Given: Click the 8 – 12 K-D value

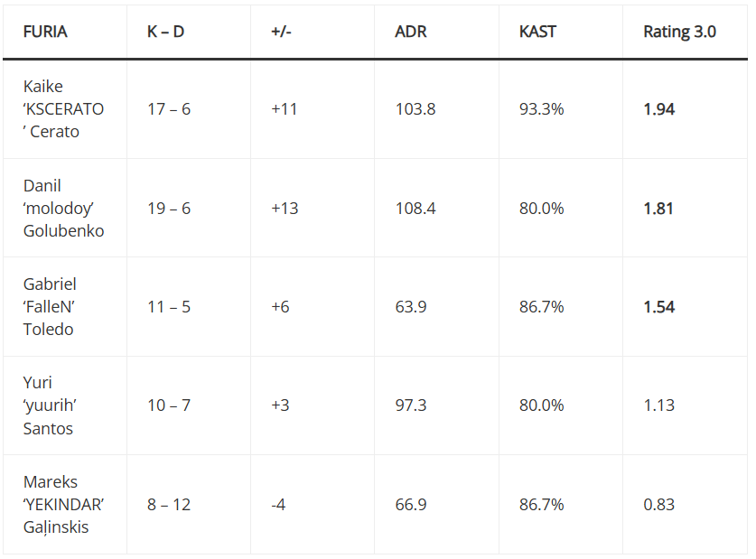Looking at the screenshot, I should point(169,505).
